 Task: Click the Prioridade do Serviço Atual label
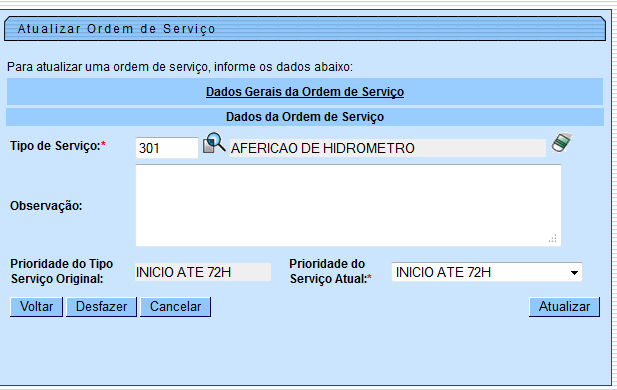[330, 271]
